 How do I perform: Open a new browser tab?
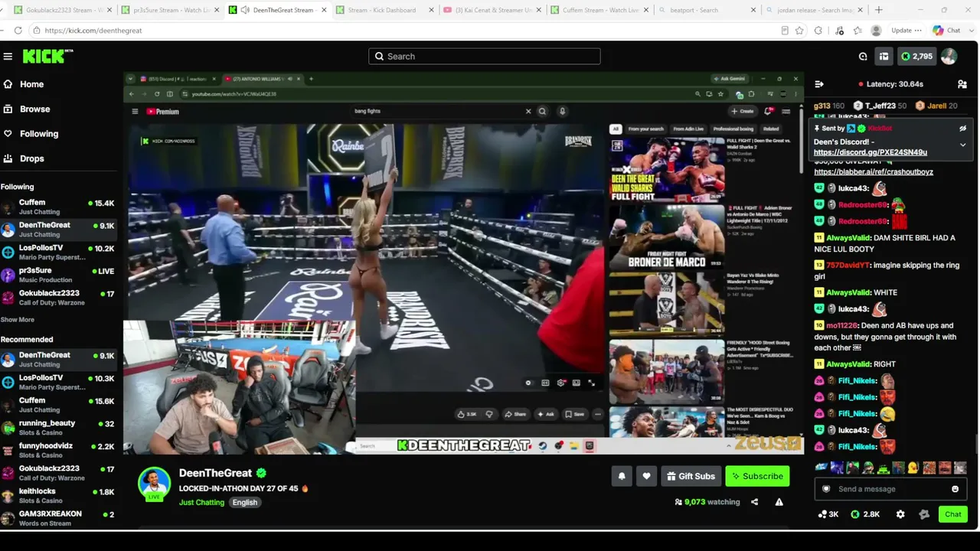878,10
